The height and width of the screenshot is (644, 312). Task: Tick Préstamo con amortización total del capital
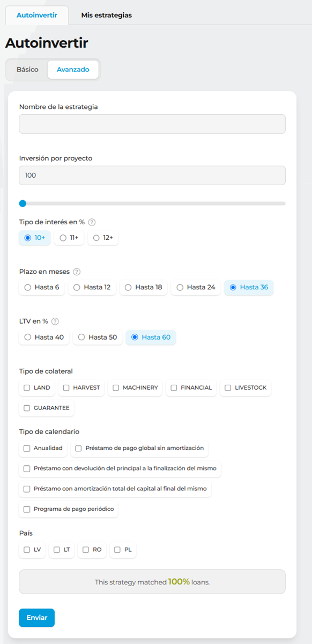(x=27, y=489)
